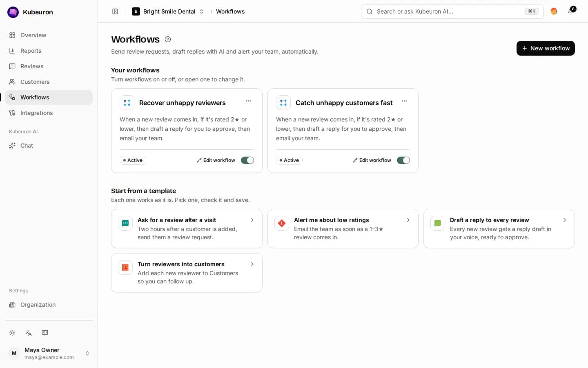Click Active status badge on Recover unhappy reviewers

pyautogui.click(x=133, y=160)
